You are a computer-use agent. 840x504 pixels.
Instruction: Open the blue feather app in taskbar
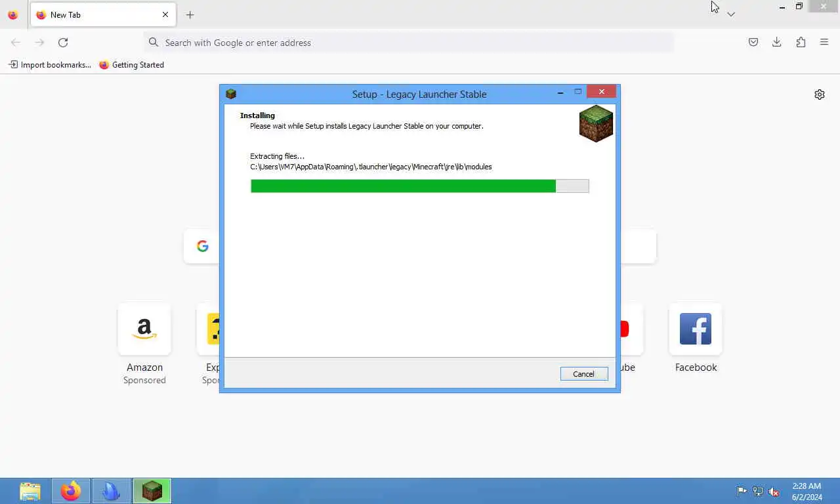tap(111, 491)
